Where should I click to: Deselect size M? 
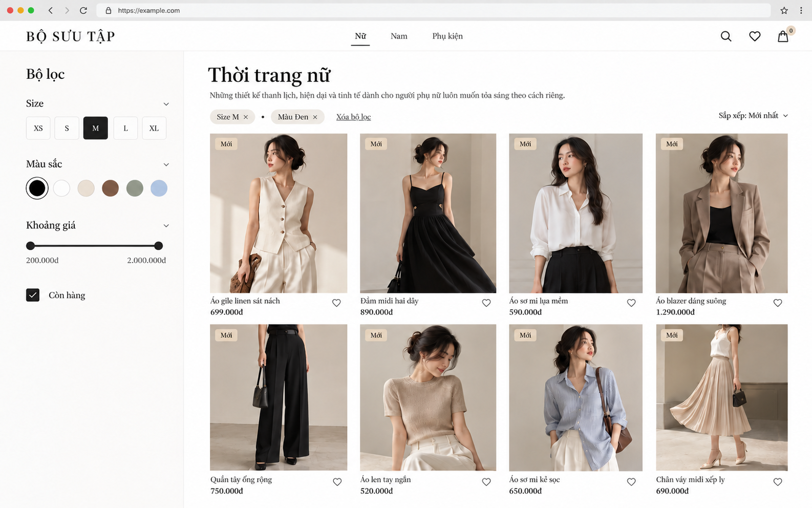[x=96, y=128]
